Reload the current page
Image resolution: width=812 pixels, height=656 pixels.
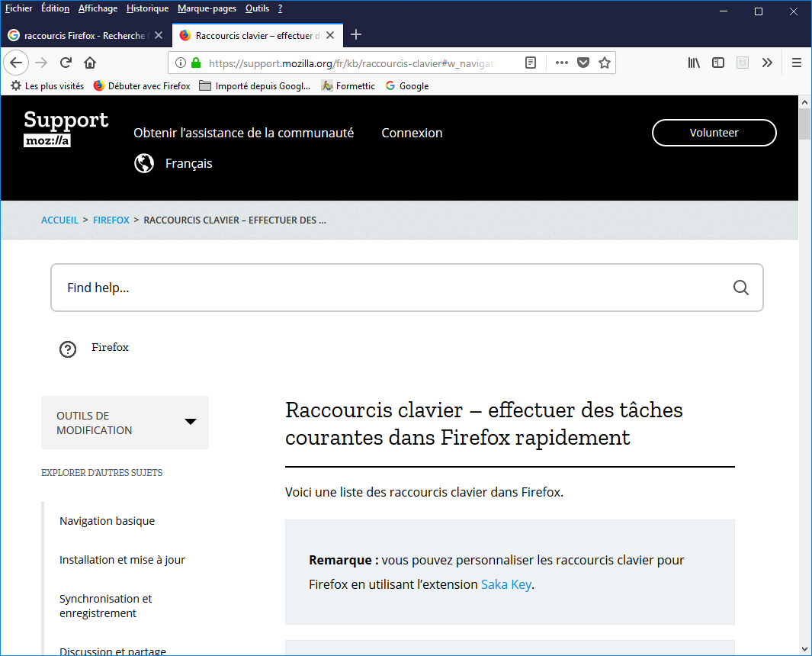point(66,63)
